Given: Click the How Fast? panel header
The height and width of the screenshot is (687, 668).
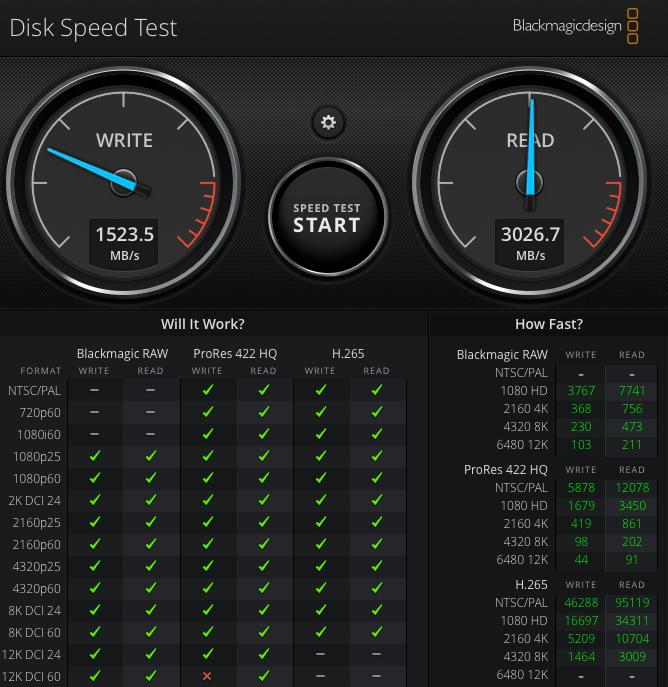Looking at the screenshot, I should [548, 324].
